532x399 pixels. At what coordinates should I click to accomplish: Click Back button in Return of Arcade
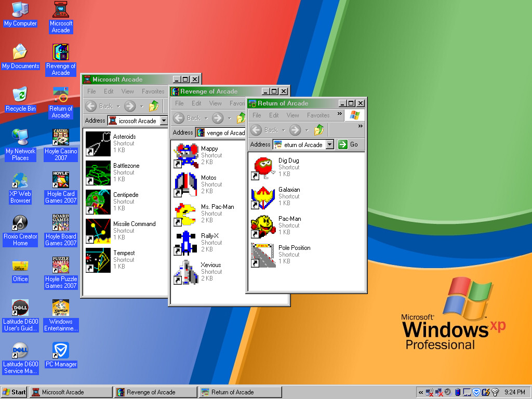[264, 130]
